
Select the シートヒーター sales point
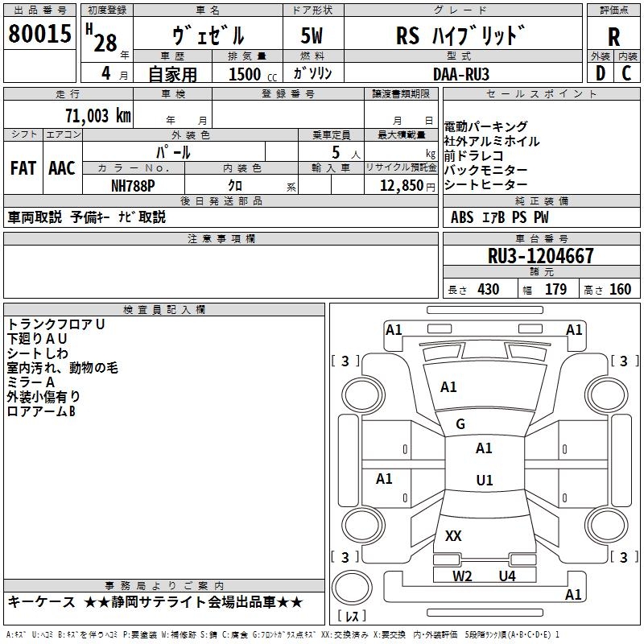point(485,185)
